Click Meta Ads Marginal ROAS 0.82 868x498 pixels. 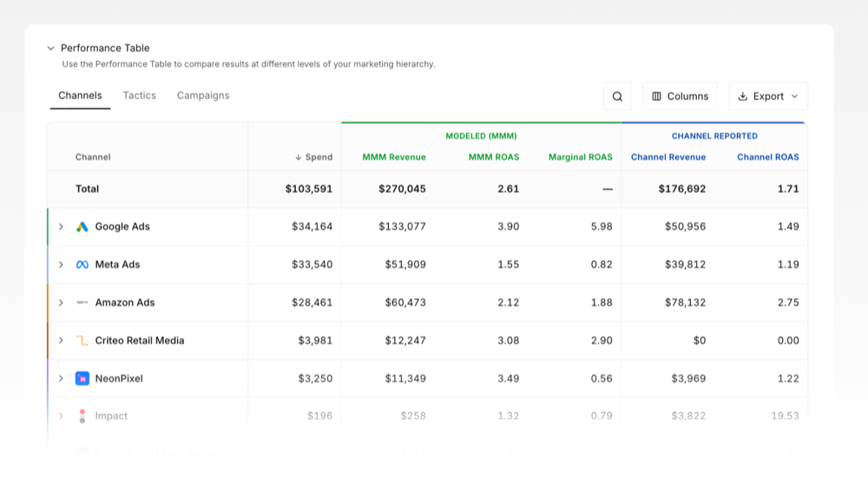pyautogui.click(x=602, y=265)
